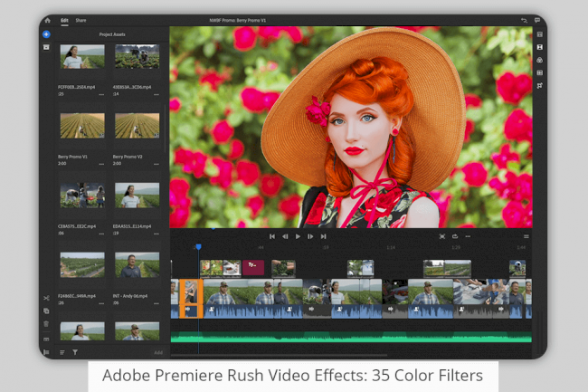588x392 pixels.
Task: Click the 1:29 mark on the time ruler
Action: click(456, 247)
